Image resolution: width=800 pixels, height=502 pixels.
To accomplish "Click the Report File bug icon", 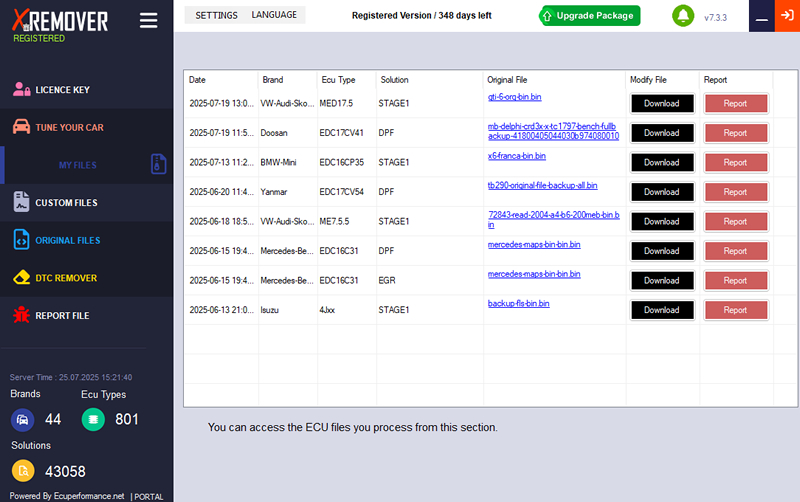I will tap(21, 315).
